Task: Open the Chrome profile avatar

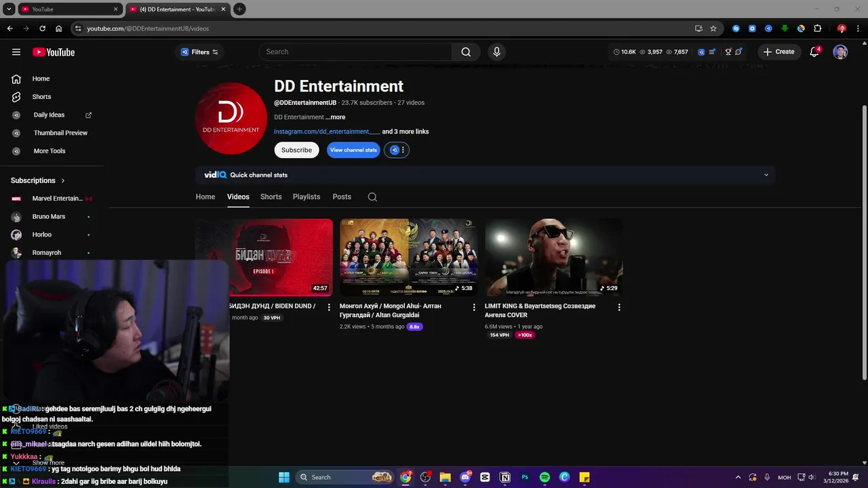Action: [x=842, y=28]
